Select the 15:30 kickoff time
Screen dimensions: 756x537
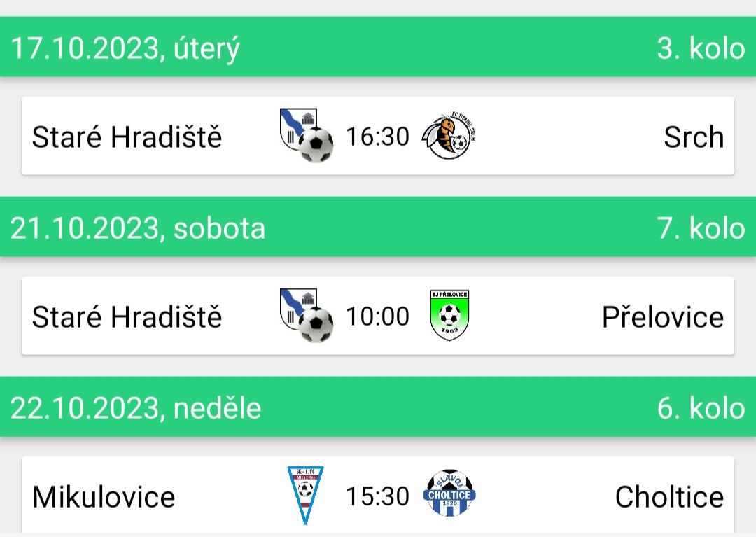(x=377, y=496)
